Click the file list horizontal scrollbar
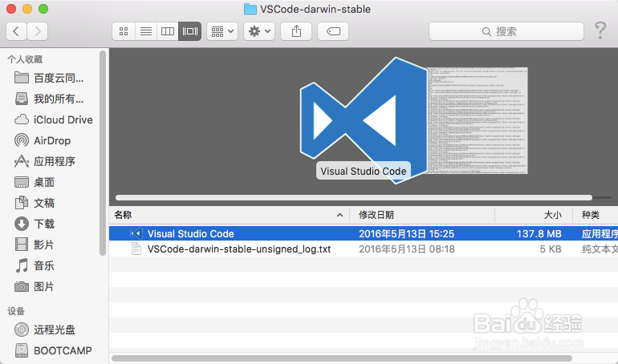618x364 pixels. 342,358
